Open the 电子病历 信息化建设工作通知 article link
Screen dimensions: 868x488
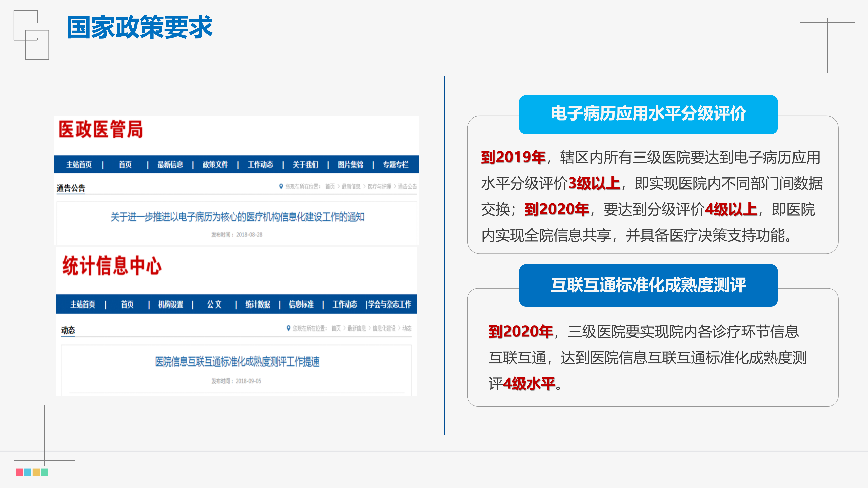click(239, 217)
